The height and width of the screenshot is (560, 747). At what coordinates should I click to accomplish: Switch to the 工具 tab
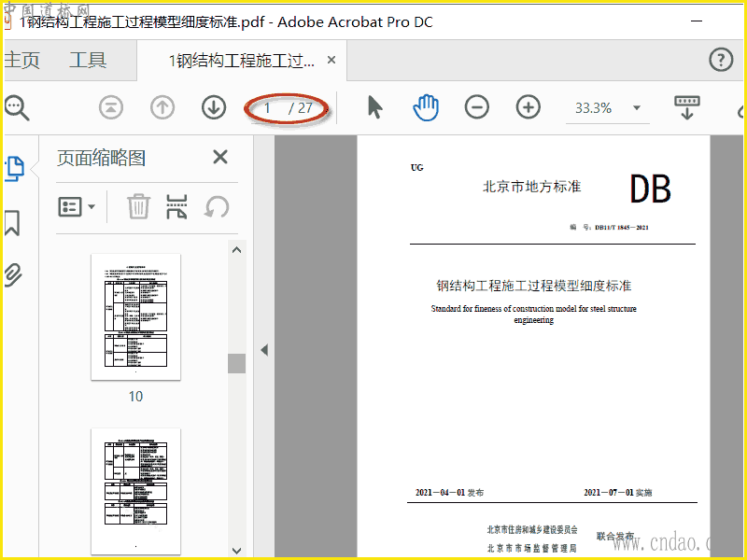click(x=88, y=60)
